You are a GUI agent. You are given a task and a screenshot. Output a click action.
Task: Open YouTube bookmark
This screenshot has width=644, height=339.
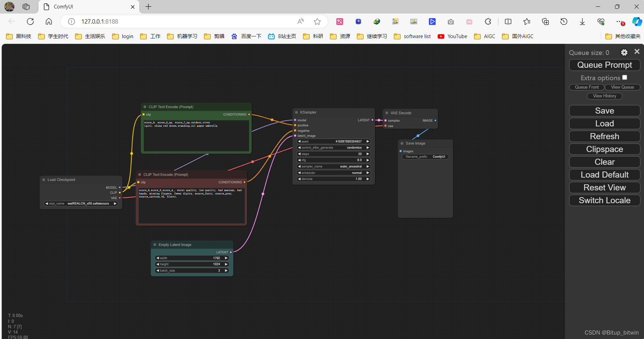452,36
